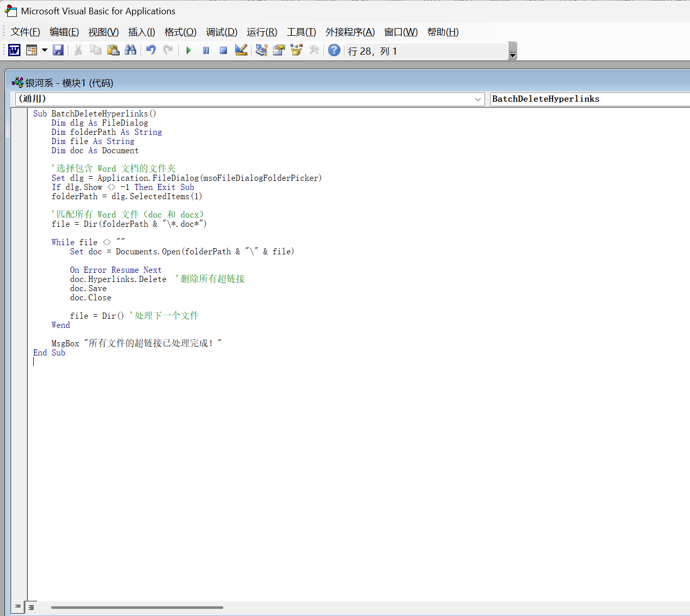Stop and reset the running macro
Image resolution: width=690 pixels, height=616 pixels.
(223, 50)
